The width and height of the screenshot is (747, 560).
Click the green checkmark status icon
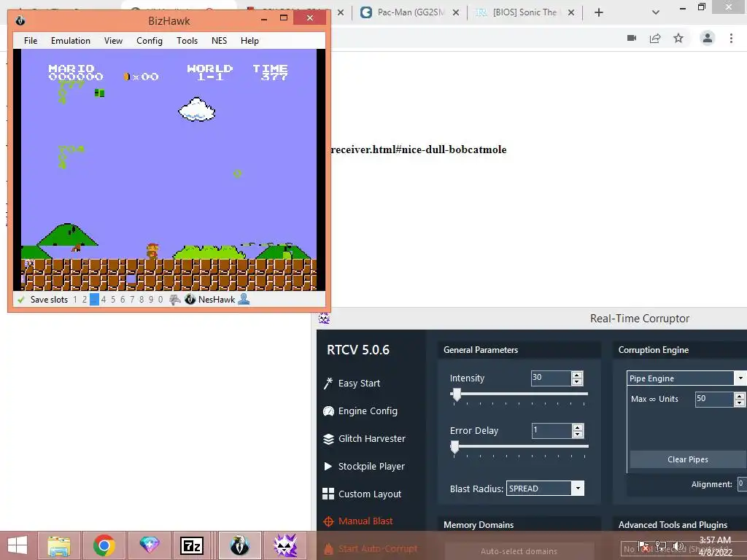pos(21,300)
